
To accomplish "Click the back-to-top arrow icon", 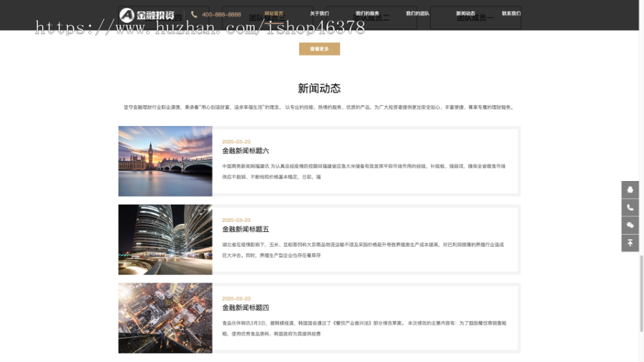I will click(630, 243).
